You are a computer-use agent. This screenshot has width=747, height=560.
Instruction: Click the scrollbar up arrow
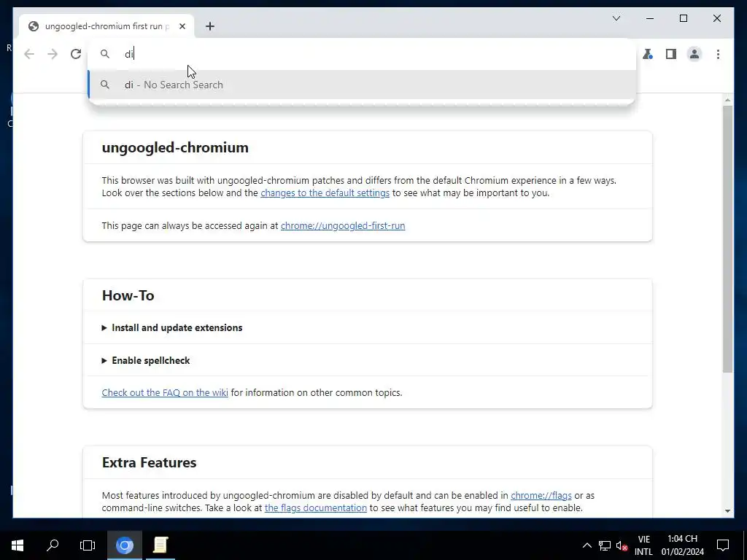(x=727, y=99)
